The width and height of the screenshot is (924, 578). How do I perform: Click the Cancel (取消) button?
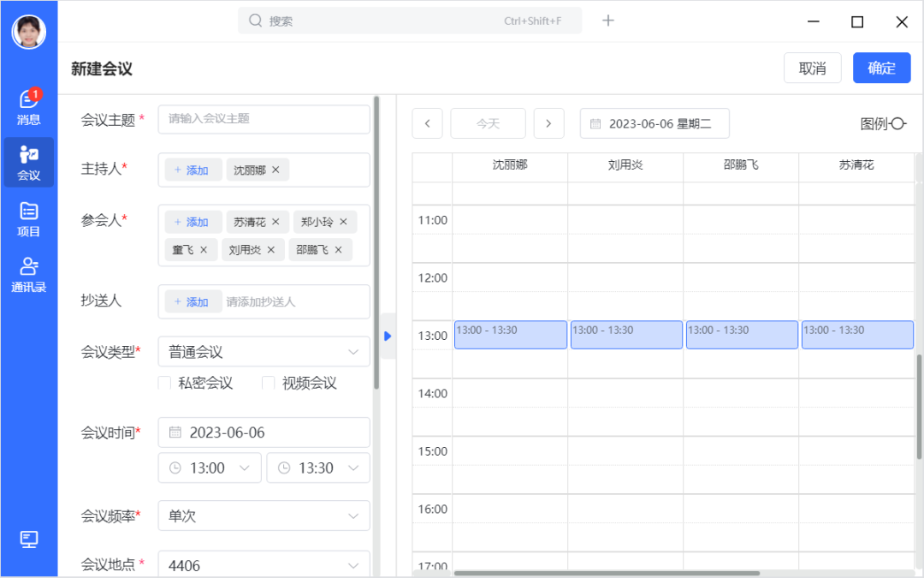click(x=812, y=68)
